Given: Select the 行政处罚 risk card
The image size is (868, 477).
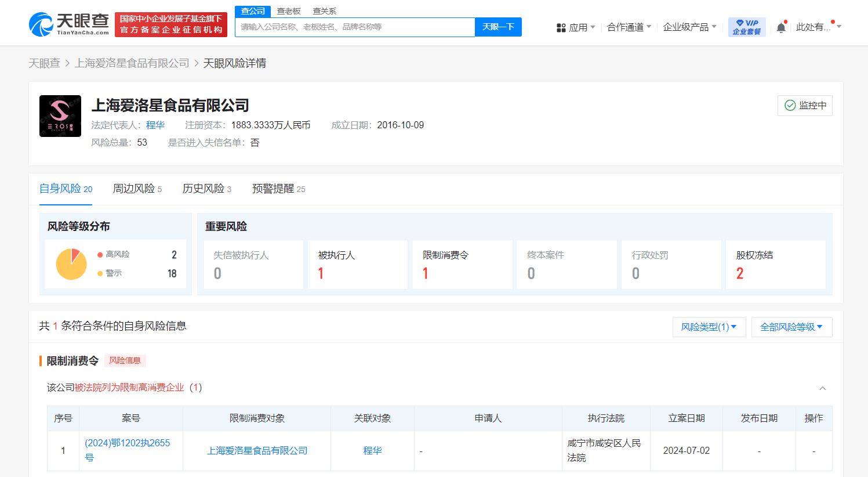Looking at the screenshot, I should [671, 265].
